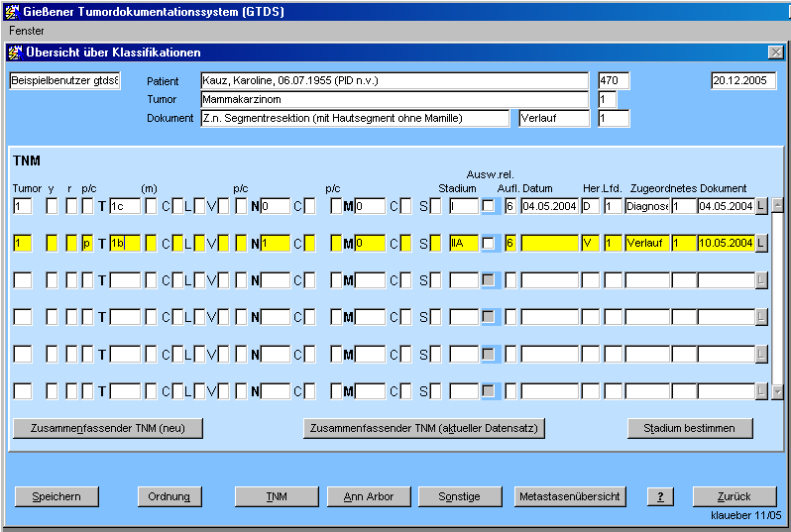Click Zusammenfassender TNM (neu) button

[x=108, y=428]
